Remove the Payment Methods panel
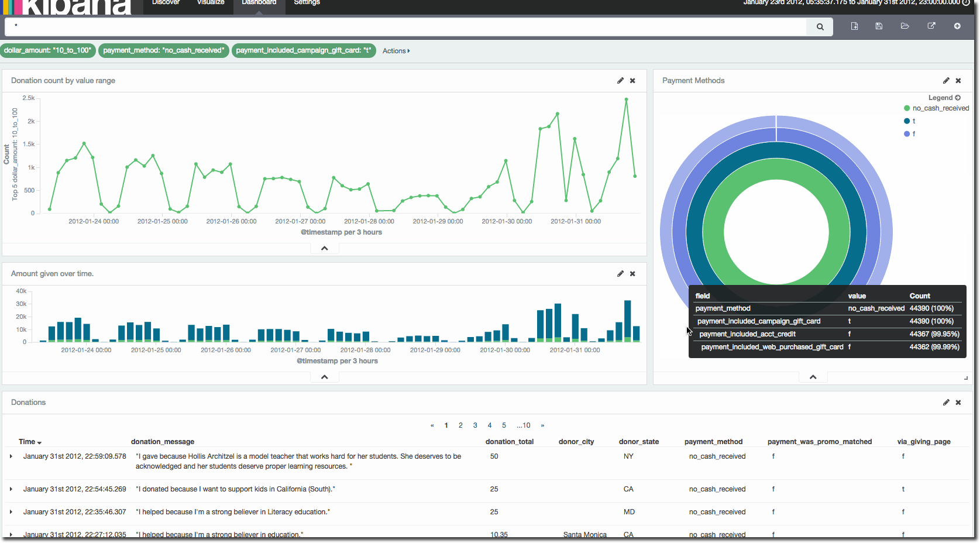Image resolution: width=980 pixels, height=543 pixels. [958, 81]
